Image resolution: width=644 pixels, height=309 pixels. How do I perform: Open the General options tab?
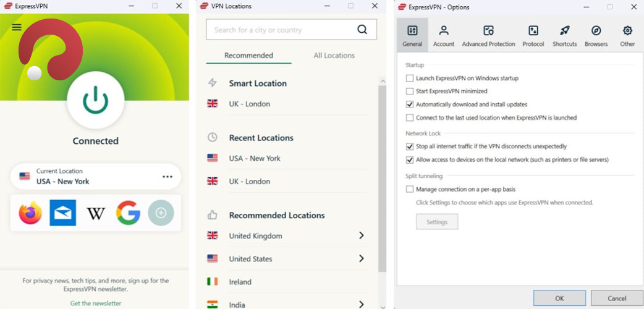pos(412,35)
